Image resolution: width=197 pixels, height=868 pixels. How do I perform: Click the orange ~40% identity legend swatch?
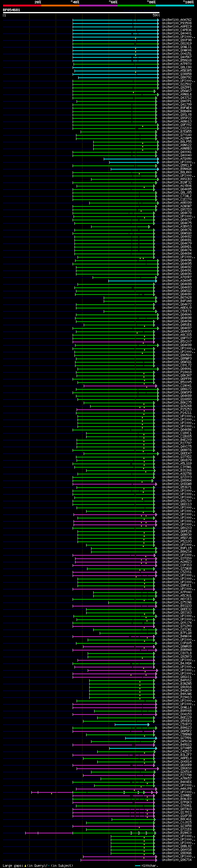coord(60,6)
